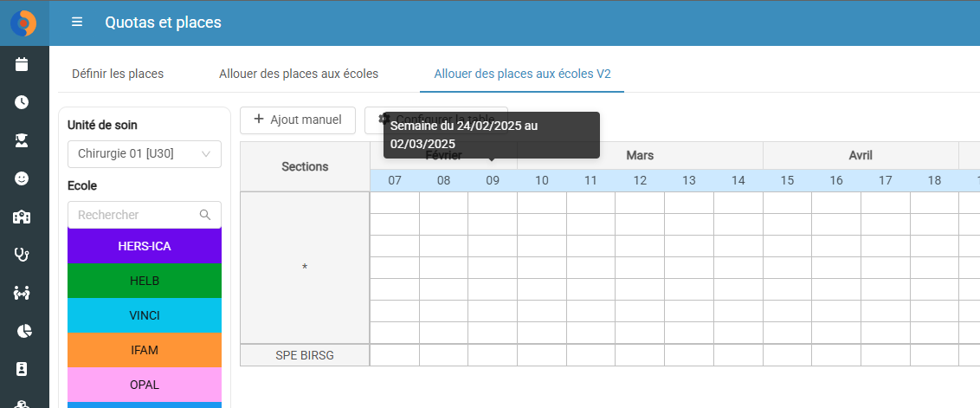This screenshot has height=408, width=980.
Task: Select the orange IFAM school
Action: (x=145, y=350)
